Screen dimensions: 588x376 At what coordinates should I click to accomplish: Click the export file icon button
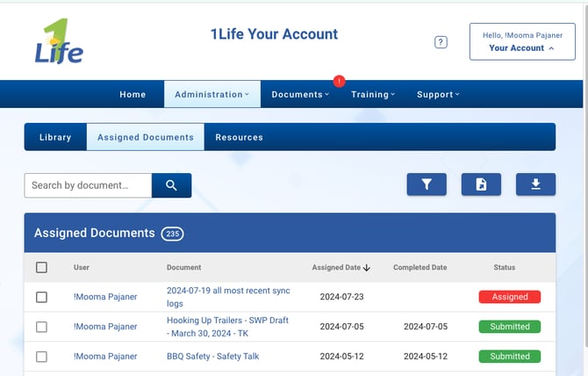click(x=481, y=184)
